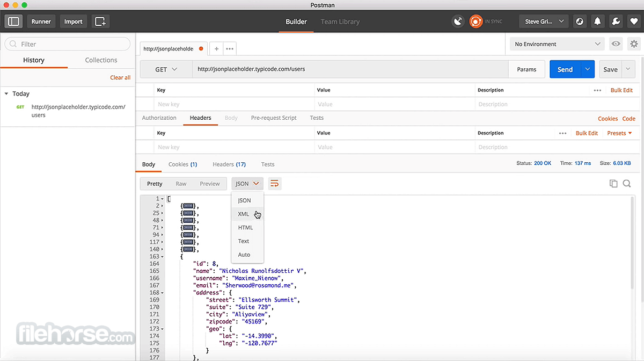Open environment quick look eye icon

(616, 44)
